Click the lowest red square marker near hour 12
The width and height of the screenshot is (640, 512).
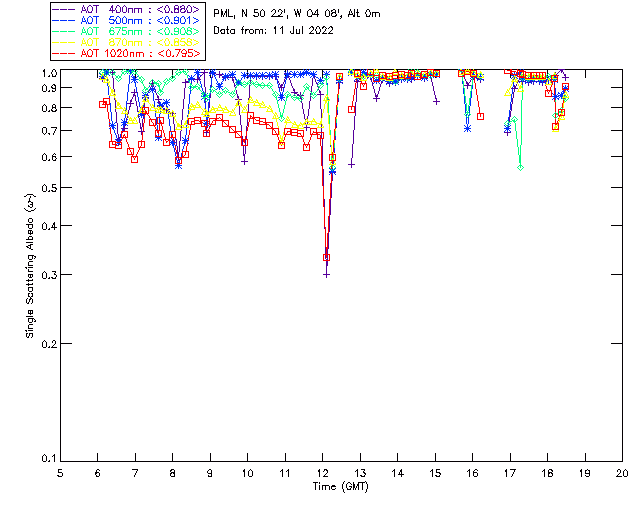(x=326, y=258)
